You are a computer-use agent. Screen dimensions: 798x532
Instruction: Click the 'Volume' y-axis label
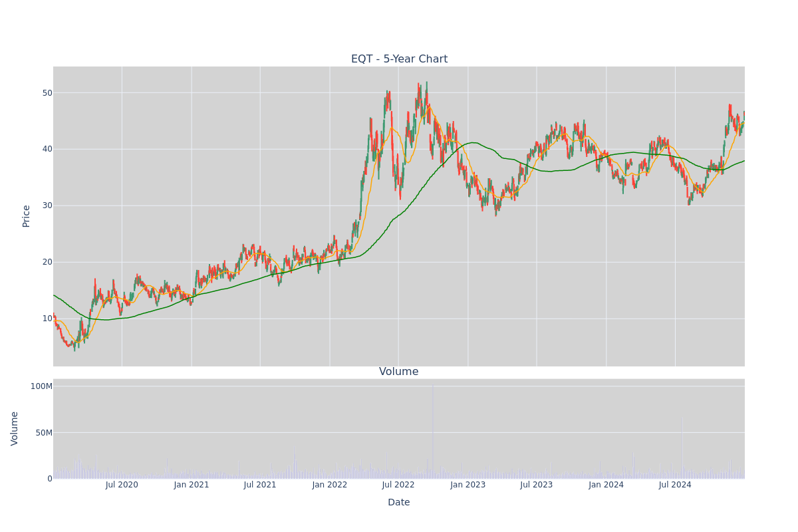15,428
